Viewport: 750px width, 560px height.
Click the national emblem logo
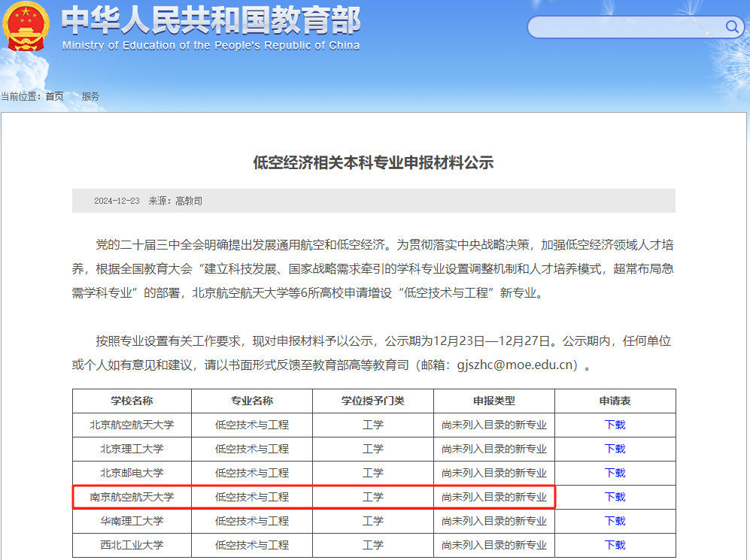pos(26,29)
